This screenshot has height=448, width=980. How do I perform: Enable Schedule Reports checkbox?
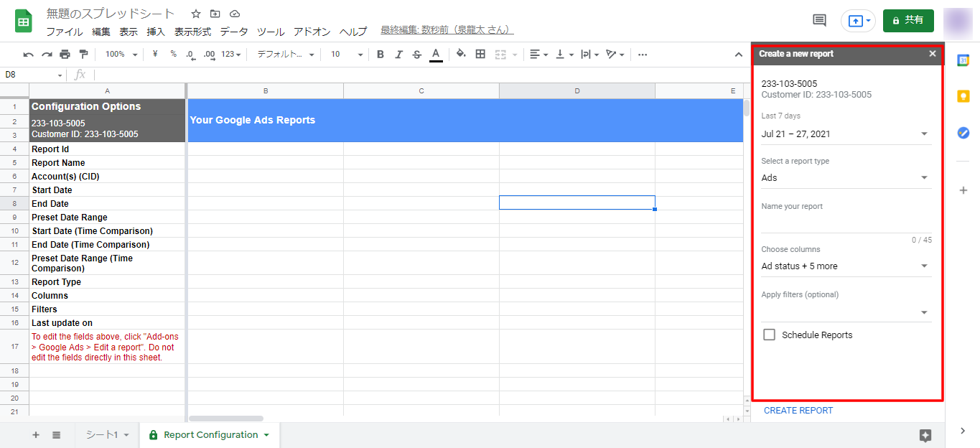pos(770,335)
